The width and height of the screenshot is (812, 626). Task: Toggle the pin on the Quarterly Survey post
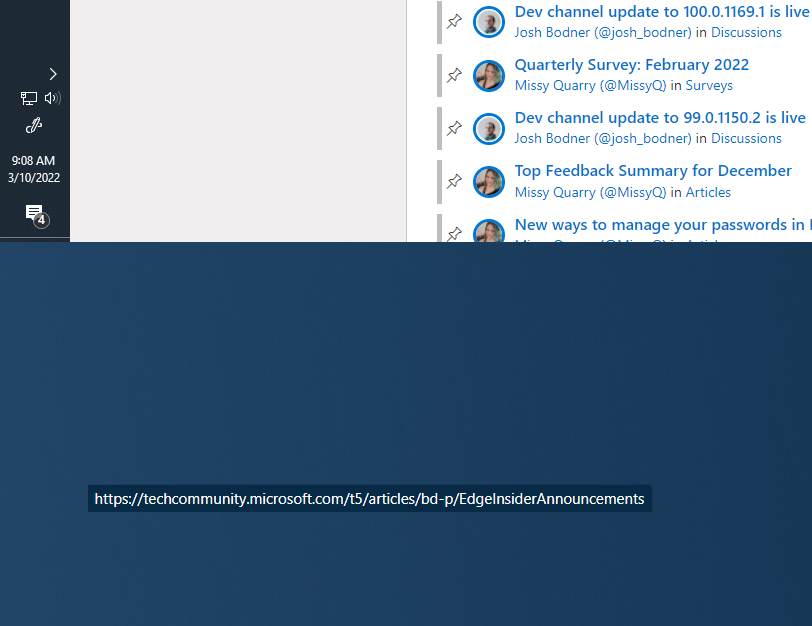tap(454, 74)
